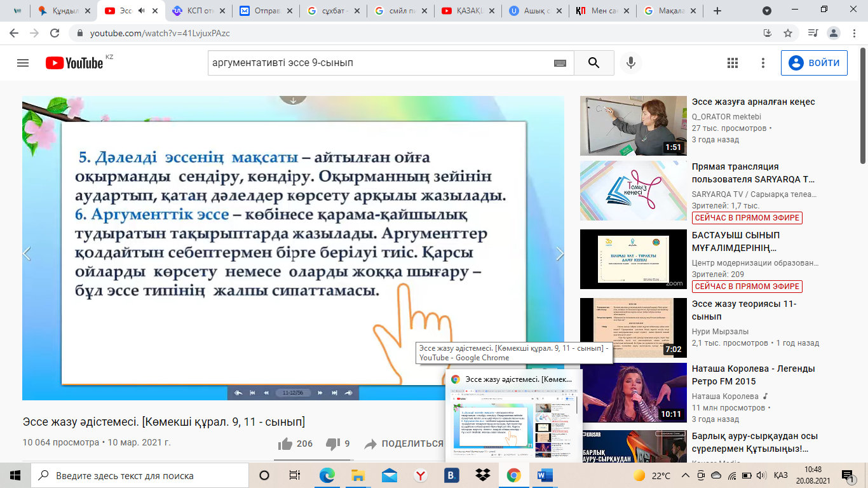Click the Windows taskbar search box

coord(140,475)
